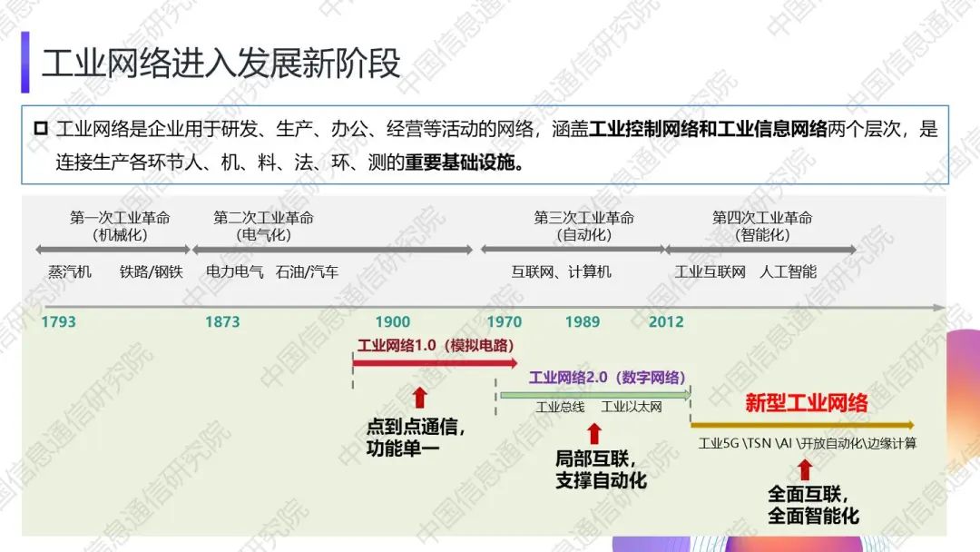The height and width of the screenshot is (552, 980).
Task: Click the red up arrow above 点到点通信
Action: click(x=419, y=397)
